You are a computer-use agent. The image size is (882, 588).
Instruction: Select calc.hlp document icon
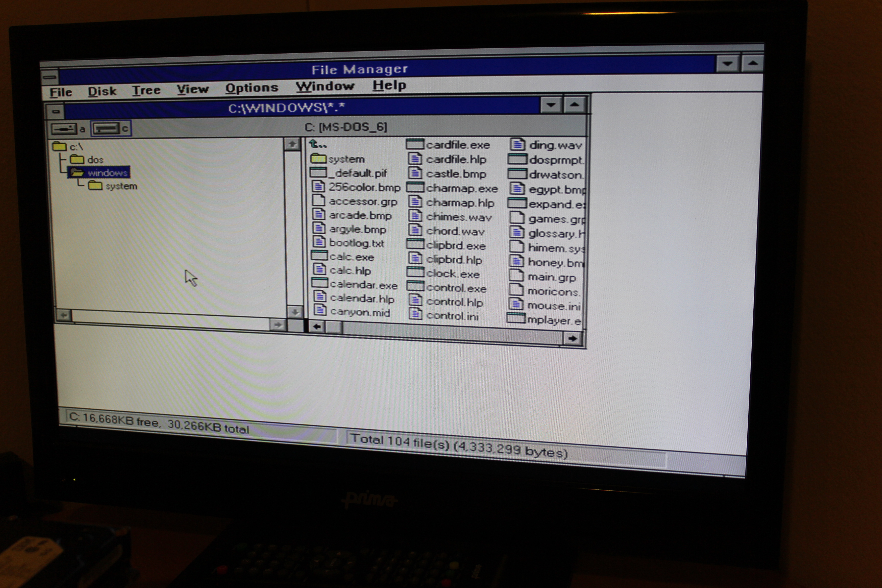320,269
